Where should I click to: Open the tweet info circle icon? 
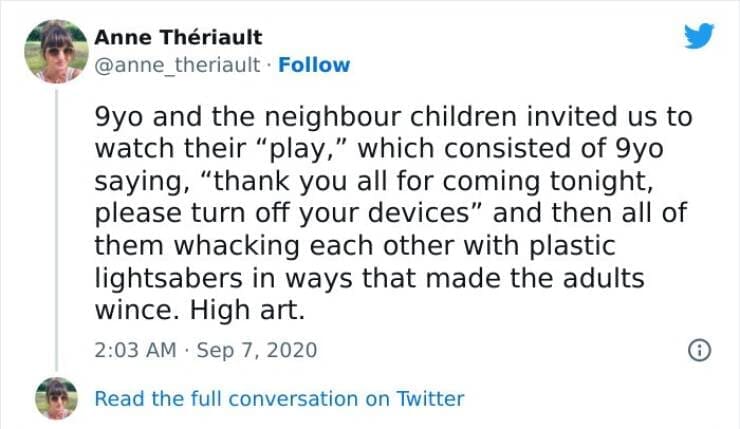point(697,350)
